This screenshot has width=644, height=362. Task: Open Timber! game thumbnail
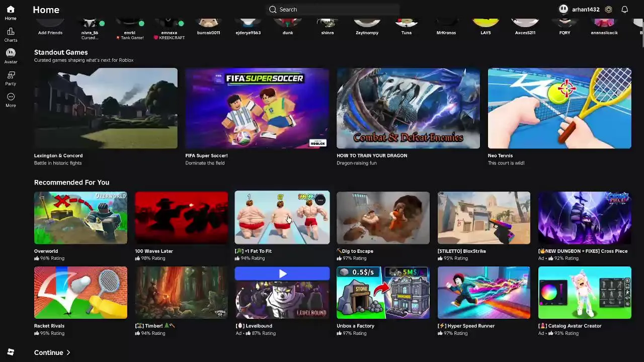tap(181, 293)
